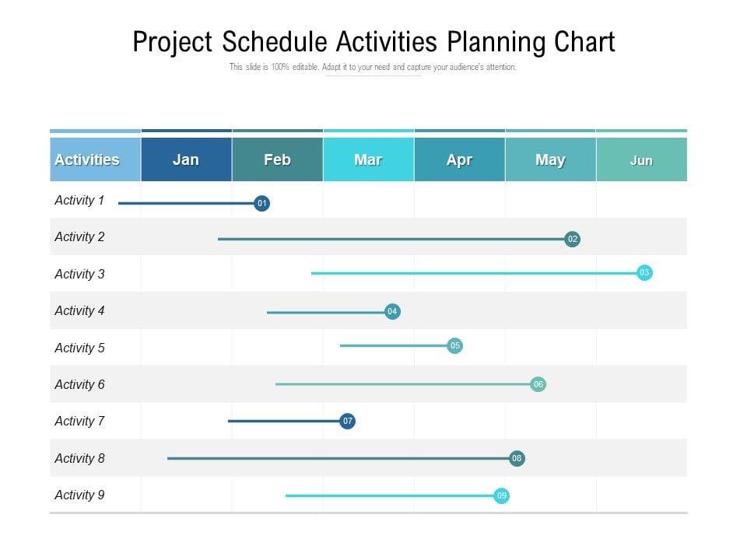747x560 pixels.
Task: Select the Jan column header
Action: pyautogui.click(x=186, y=159)
